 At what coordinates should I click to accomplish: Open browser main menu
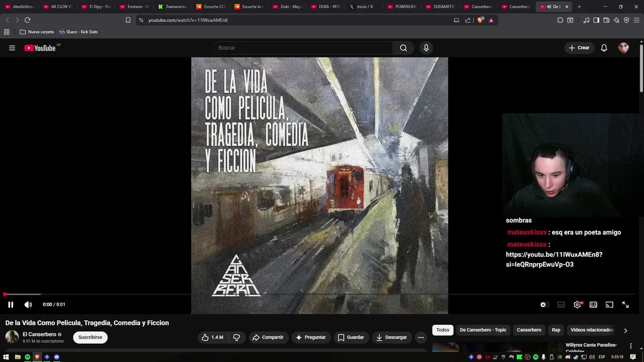click(637, 20)
